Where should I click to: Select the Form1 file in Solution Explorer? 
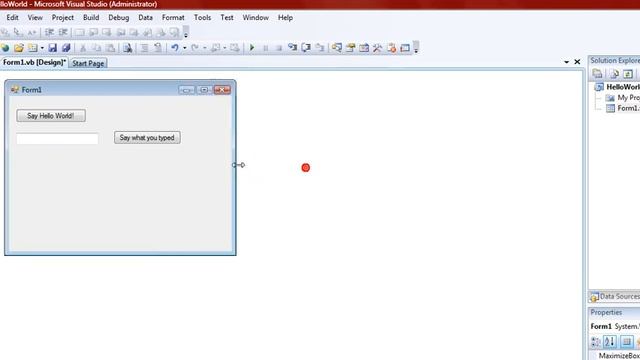coord(622,108)
